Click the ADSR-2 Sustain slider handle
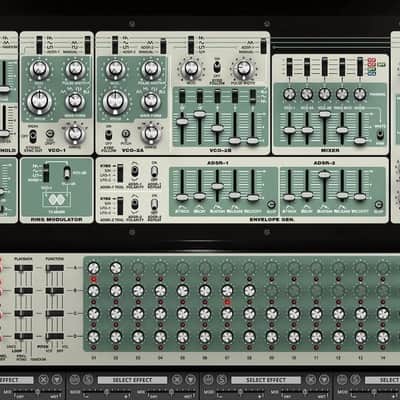The height and width of the screenshot is (400, 400). click(x=324, y=174)
